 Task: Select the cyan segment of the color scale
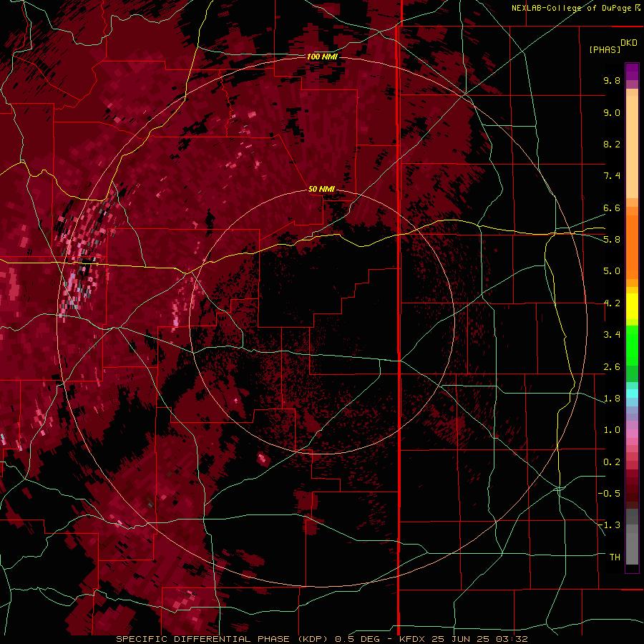click(632, 394)
